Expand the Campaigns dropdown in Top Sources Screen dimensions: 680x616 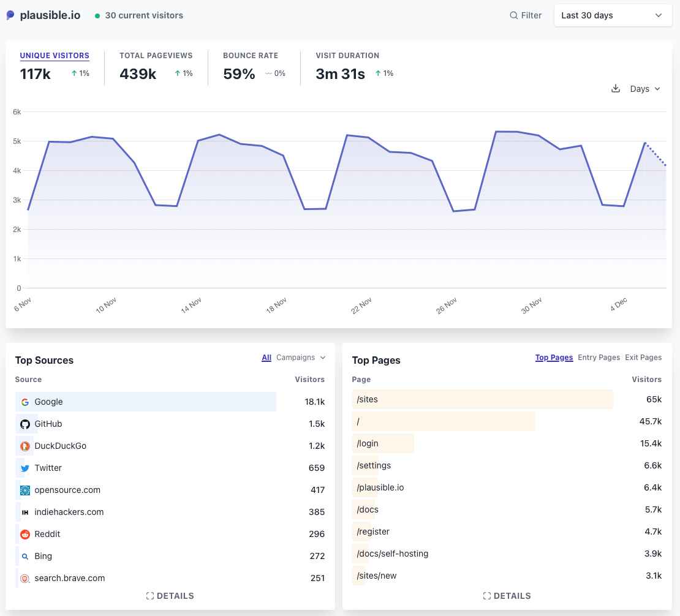pos(301,358)
